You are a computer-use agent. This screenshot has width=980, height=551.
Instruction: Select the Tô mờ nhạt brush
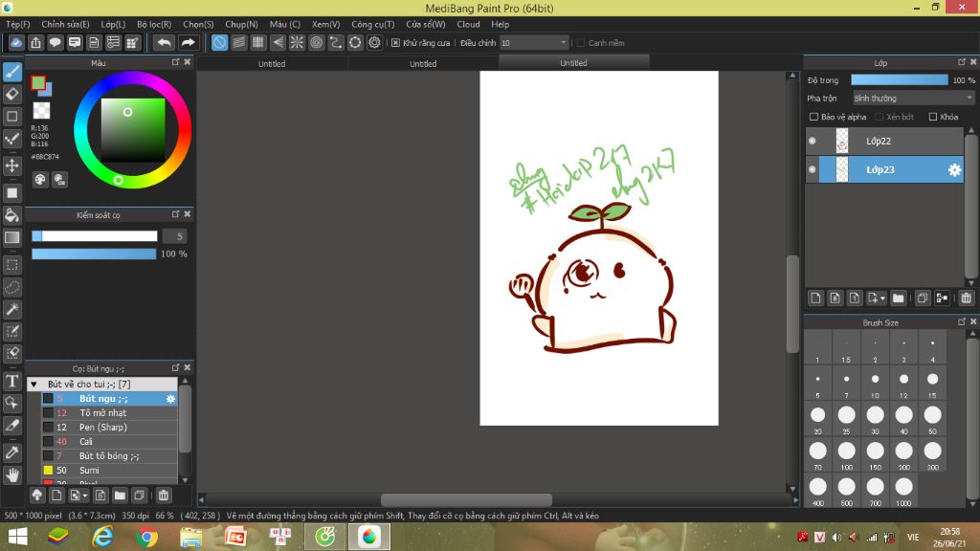[109, 413]
